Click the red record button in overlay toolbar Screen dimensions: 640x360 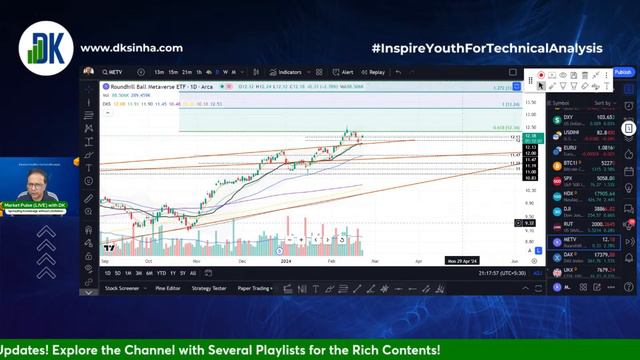pyautogui.click(x=541, y=75)
